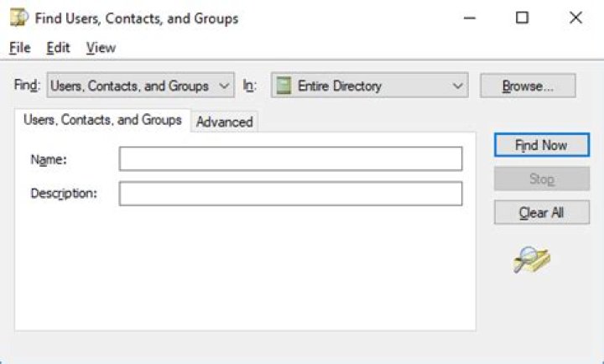Close the Find Users, Contacts, and Groups window
Viewport: 604px width, 364px height.
coord(575,18)
